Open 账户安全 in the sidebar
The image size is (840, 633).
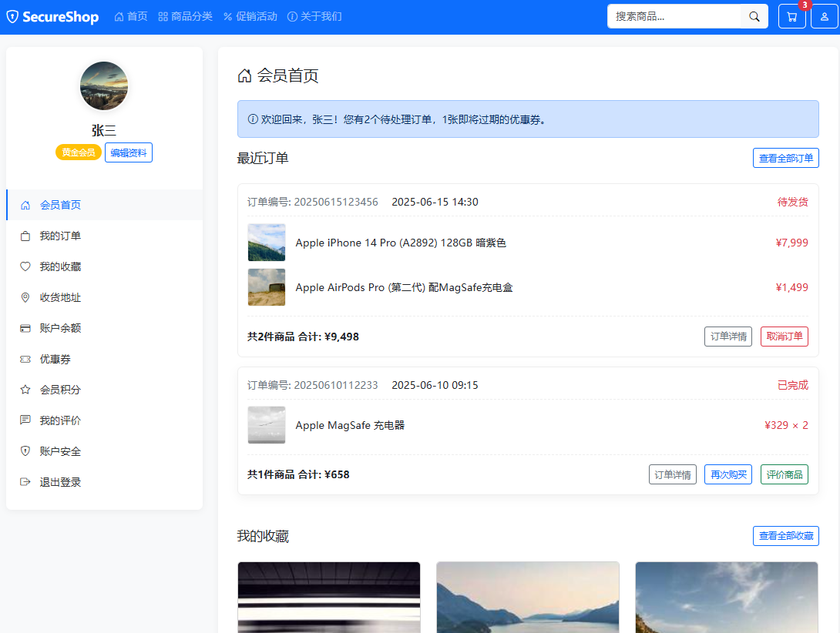tap(105, 451)
